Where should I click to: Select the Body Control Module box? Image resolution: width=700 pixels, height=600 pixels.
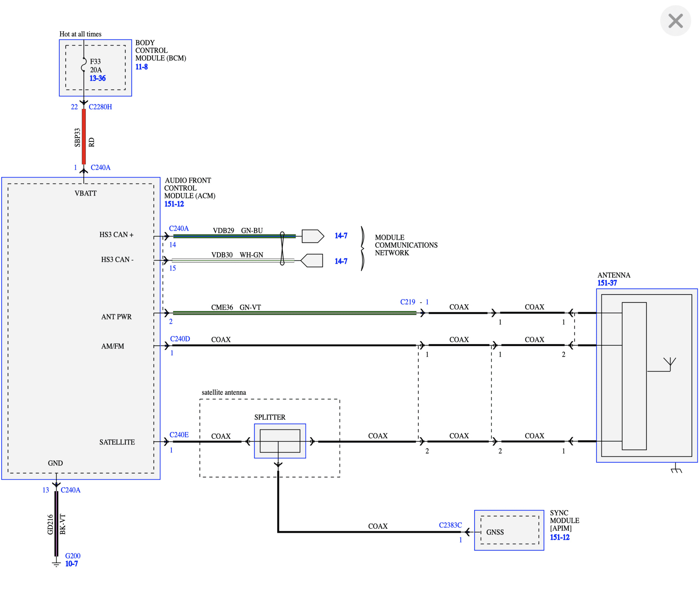click(x=95, y=68)
